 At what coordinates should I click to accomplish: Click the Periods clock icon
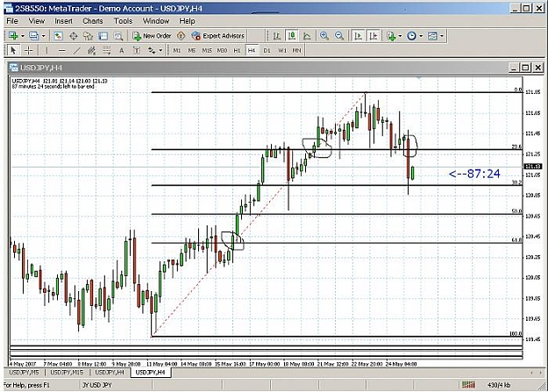point(412,36)
